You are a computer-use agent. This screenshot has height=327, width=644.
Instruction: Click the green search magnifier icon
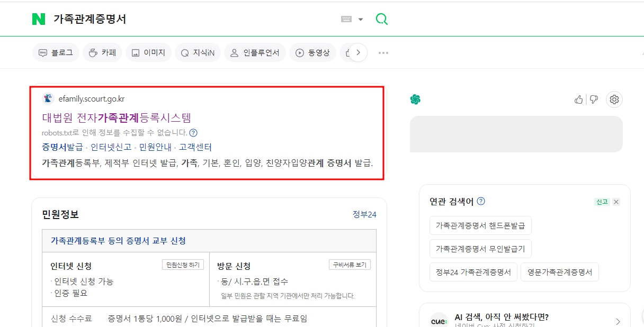point(381,19)
